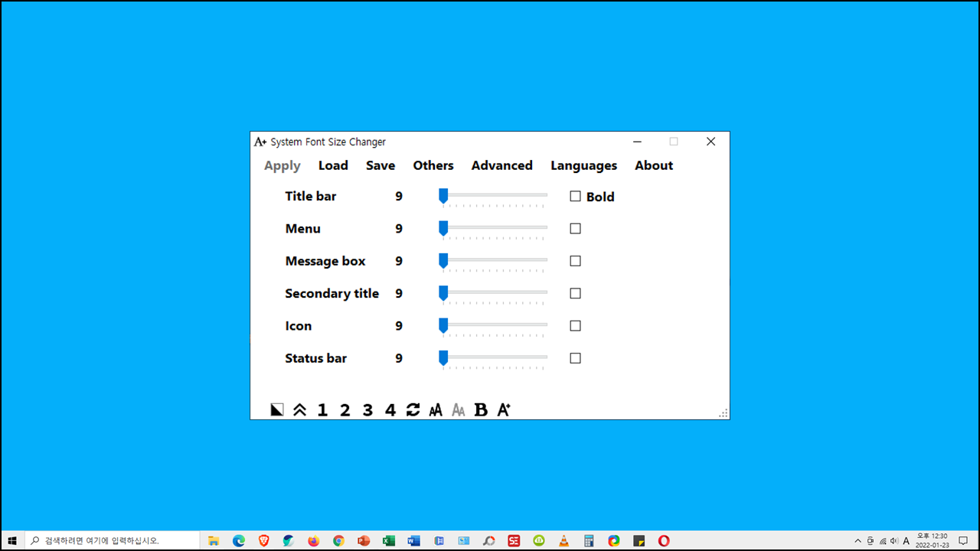Open VLC media player from taskbar
Viewport: 980px width, 551px height.
tap(564, 540)
